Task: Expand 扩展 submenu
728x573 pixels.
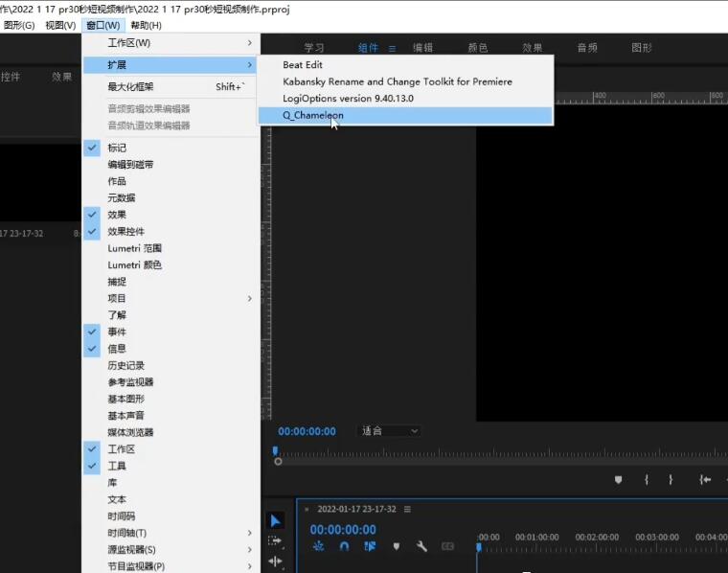Action: tap(171, 64)
